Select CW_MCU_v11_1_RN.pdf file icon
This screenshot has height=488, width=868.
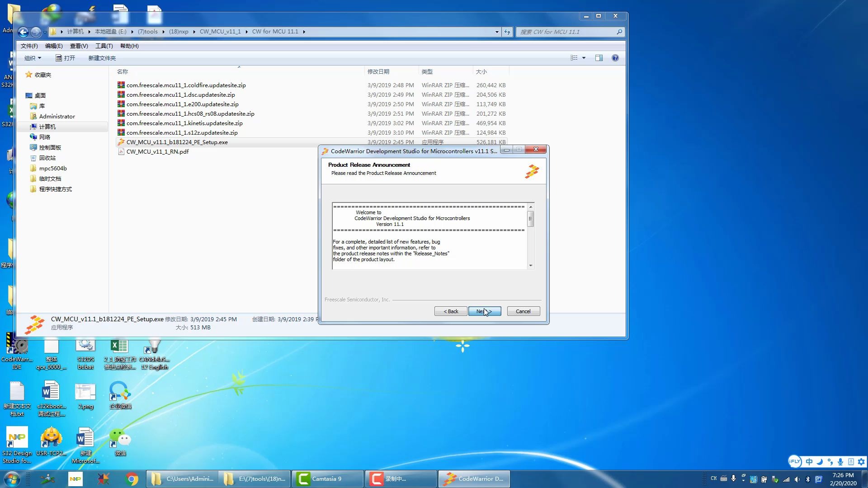[x=121, y=151]
